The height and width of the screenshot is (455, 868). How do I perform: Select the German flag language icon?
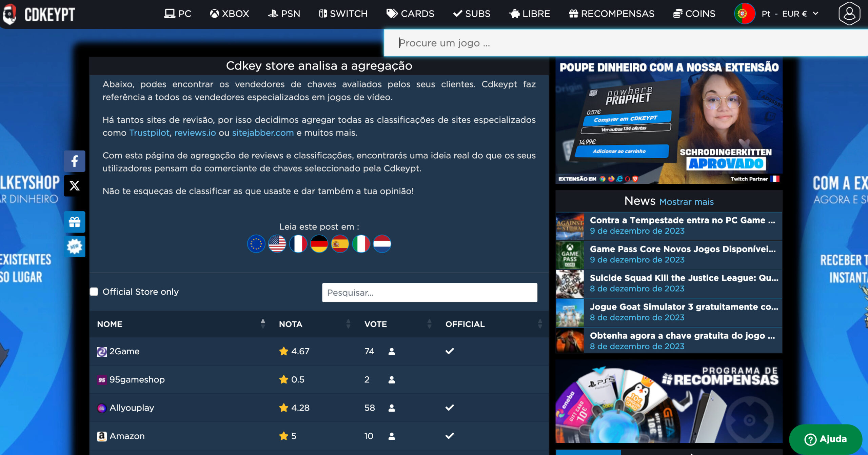tap(319, 244)
